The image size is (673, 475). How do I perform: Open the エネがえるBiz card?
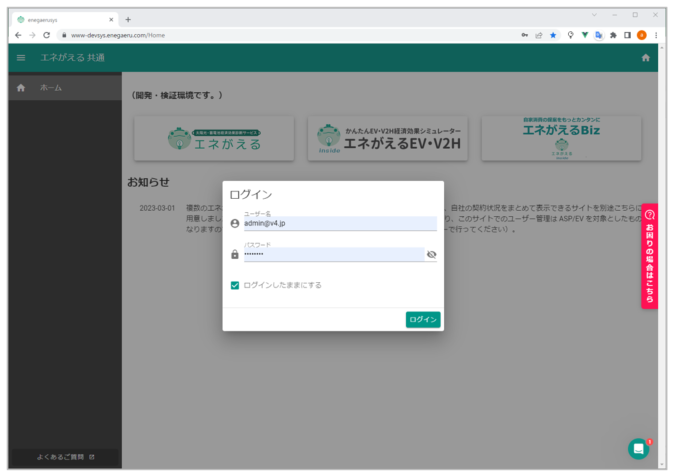point(561,139)
